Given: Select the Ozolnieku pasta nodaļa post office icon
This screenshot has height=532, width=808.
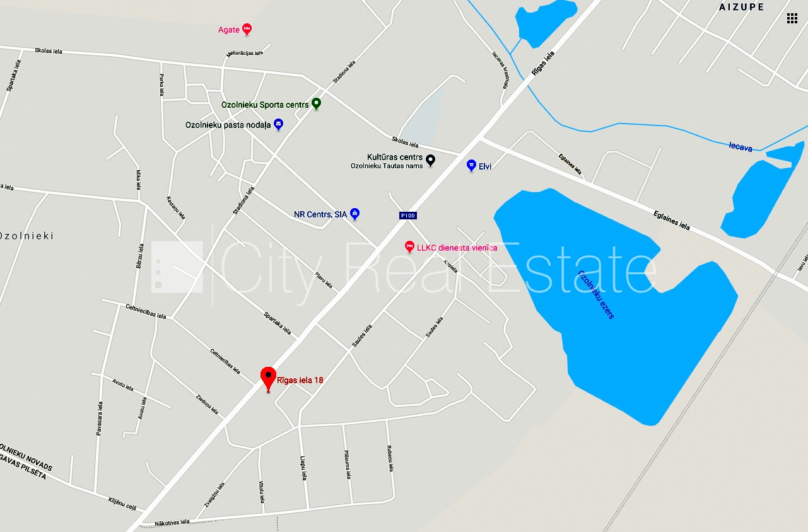Looking at the screenshot, I should pos(278,125).
